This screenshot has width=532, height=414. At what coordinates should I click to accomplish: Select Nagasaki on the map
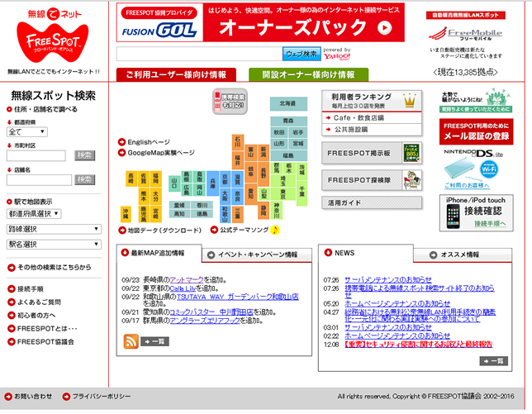(x=131, y=178)
